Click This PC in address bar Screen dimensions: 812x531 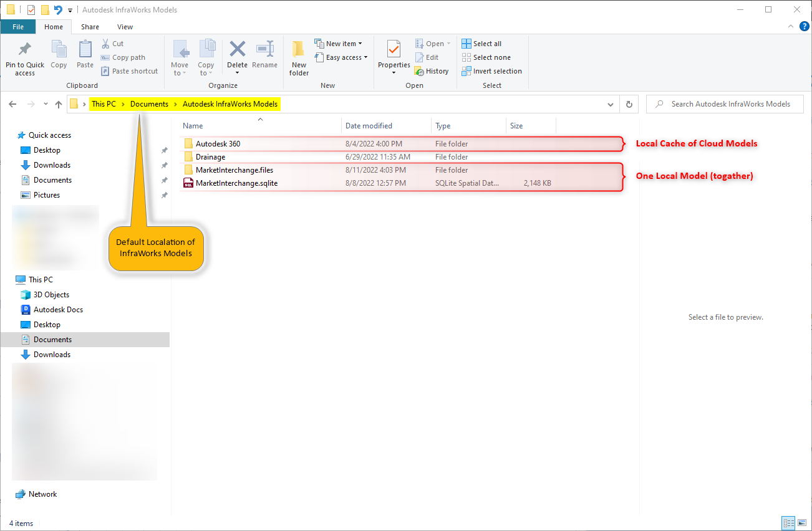[104, 104]
